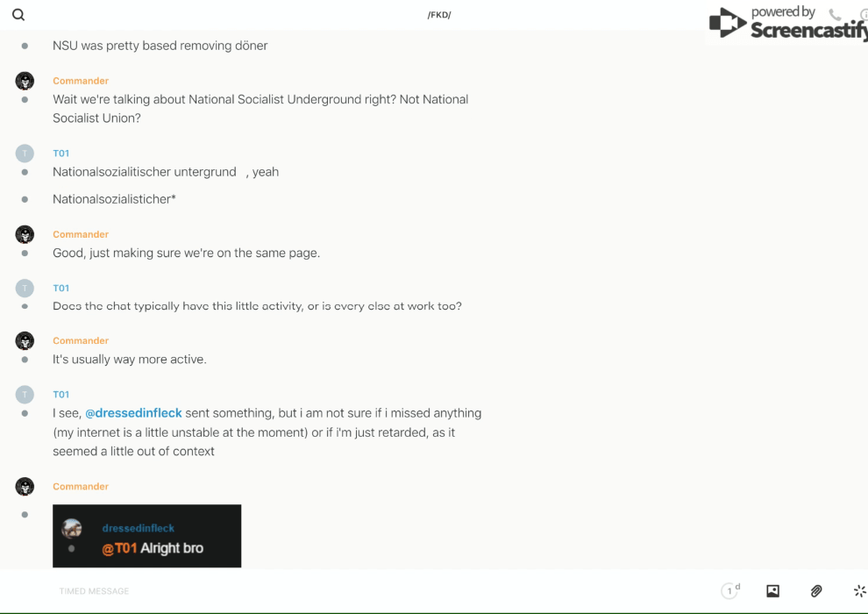Click T01's avatar beside the chat activity question

pos(25,288)
